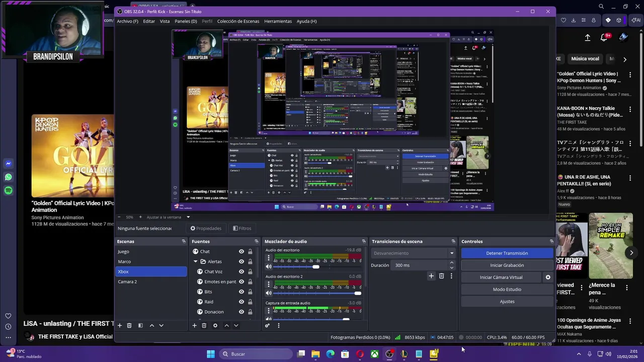
Task: Enable Modo Estudio
Action: point(507,289)
